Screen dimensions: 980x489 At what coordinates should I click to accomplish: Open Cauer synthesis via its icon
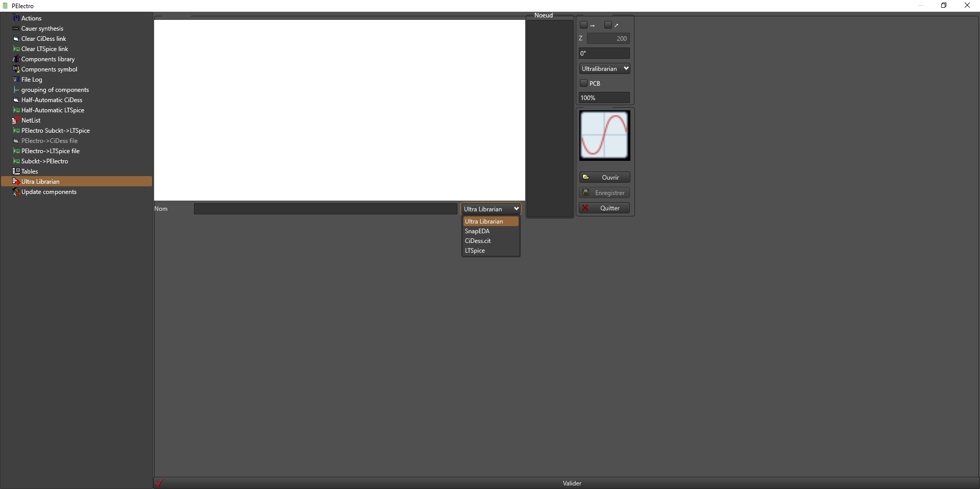pos(16,29)
